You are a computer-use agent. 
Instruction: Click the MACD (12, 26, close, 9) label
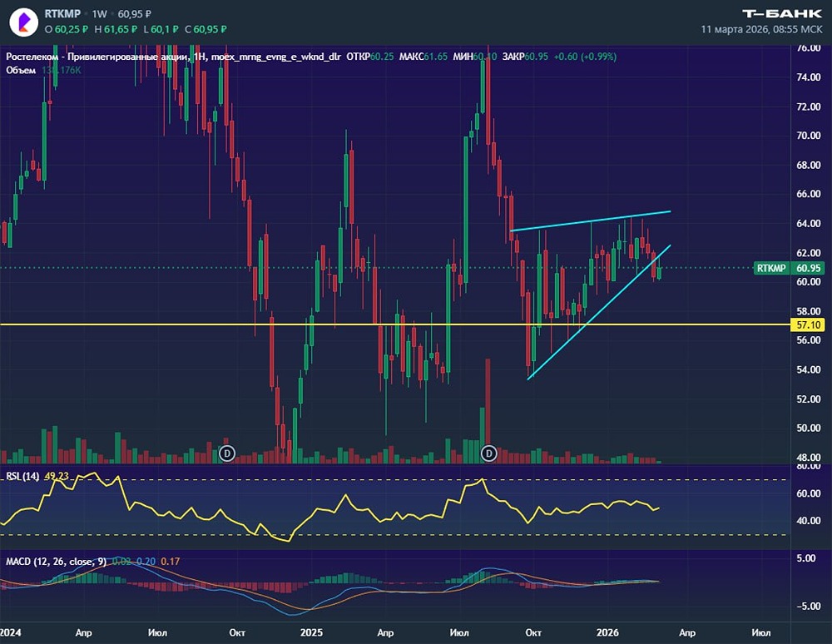56,562
